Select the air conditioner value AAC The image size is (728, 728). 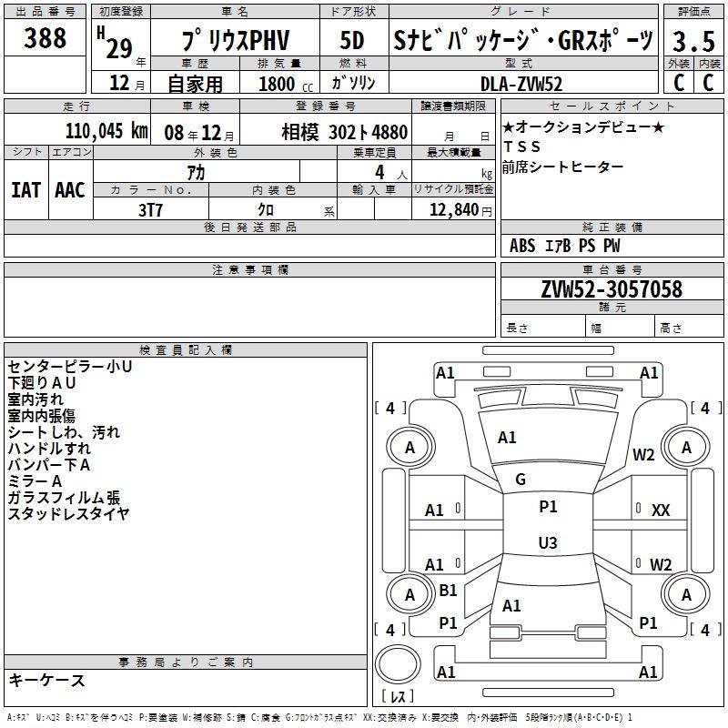[x=70, y=190]
